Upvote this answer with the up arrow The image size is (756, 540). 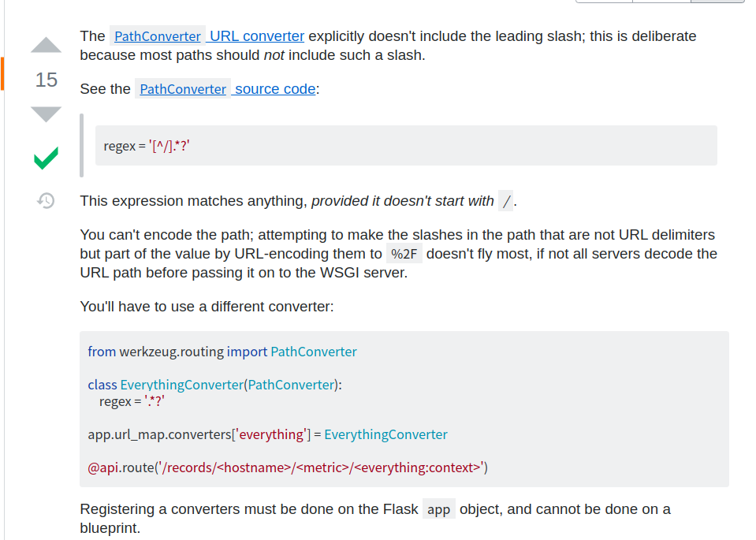[46, 45]
